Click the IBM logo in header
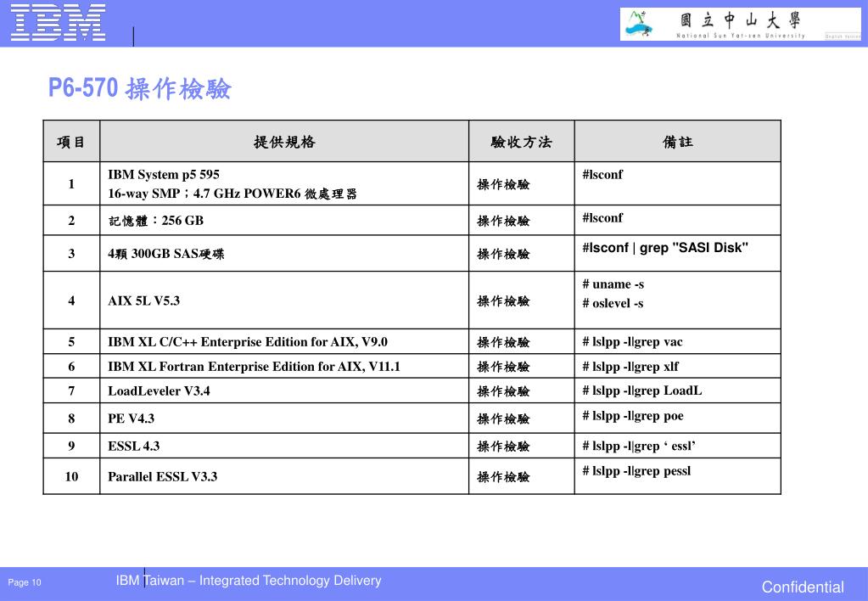The image size is (868, 601). [x=59, y=22]
